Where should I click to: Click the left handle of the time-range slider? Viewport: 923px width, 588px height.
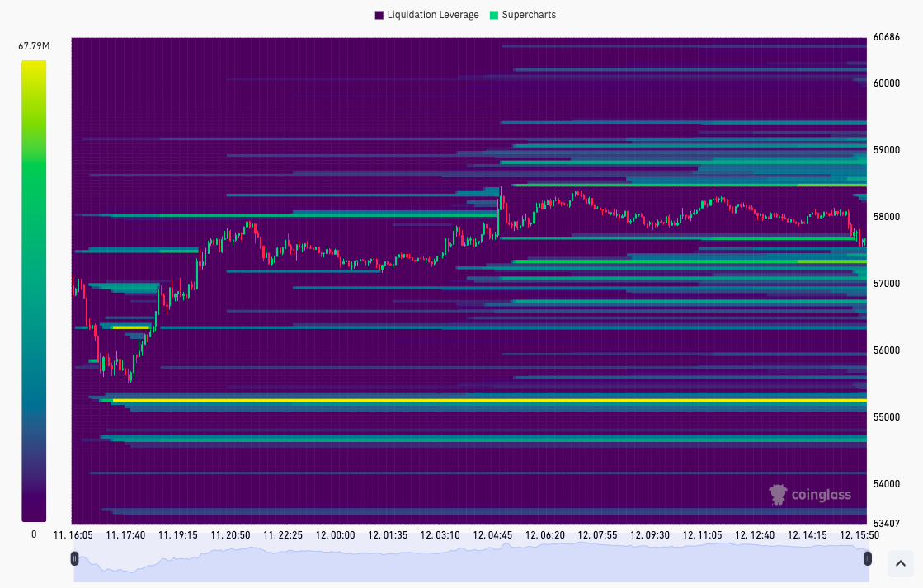(x=74, y=558)
